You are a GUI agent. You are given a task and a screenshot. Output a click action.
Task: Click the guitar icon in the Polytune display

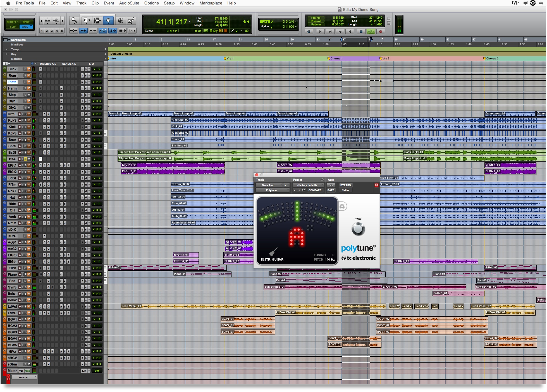[273, 251]
